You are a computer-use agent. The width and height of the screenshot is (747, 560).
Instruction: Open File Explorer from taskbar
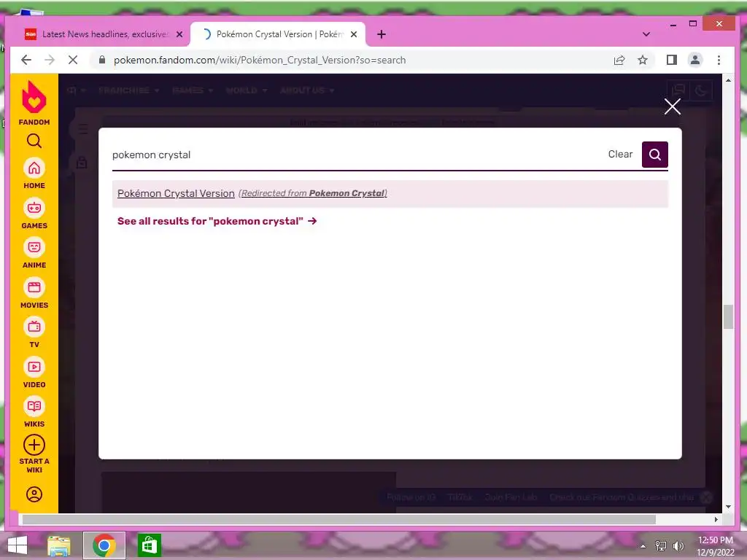click(x=58, y=545)
